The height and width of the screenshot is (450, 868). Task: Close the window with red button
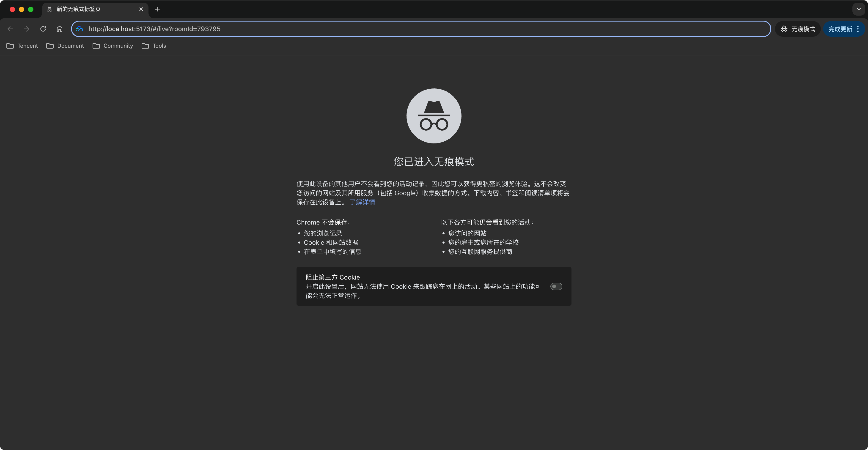[12, 9]
